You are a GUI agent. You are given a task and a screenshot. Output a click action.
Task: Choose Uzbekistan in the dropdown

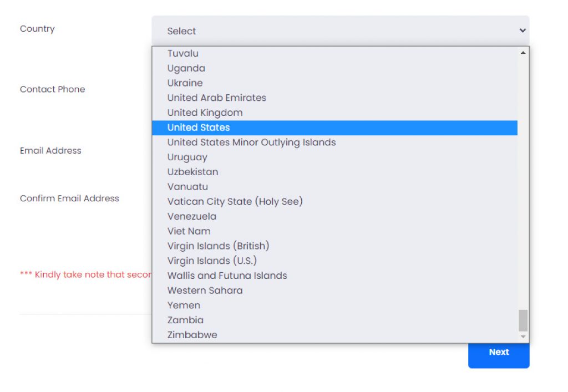pos(193,172)
